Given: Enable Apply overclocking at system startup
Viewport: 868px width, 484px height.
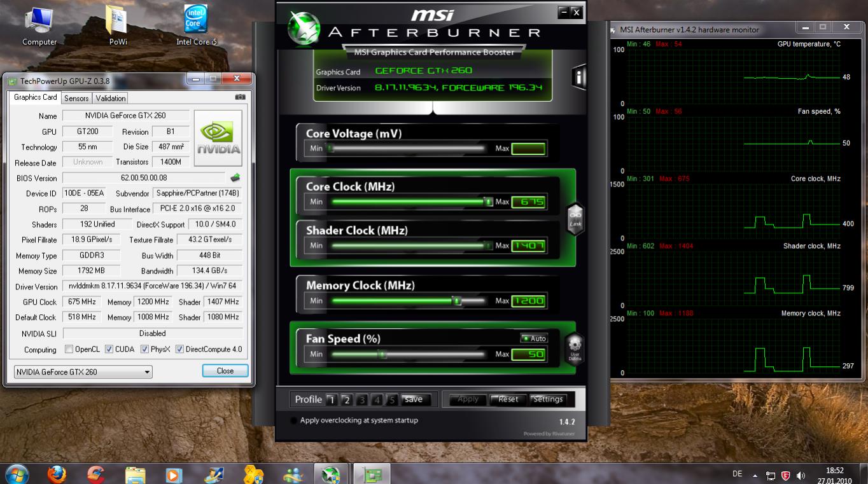Looking at the screenshot, I should pos(294,420).
